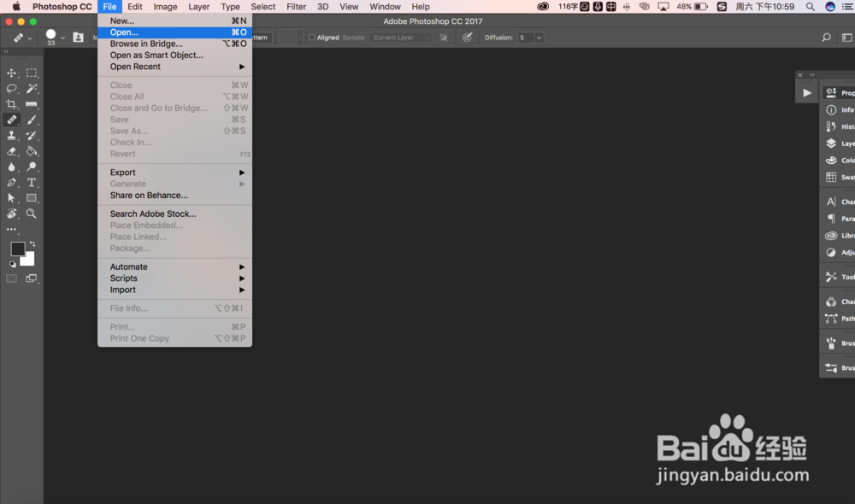Viewport: 855px width, 504px height.
Task: Open the Character panel icon
Action: [x=831, y=202]
